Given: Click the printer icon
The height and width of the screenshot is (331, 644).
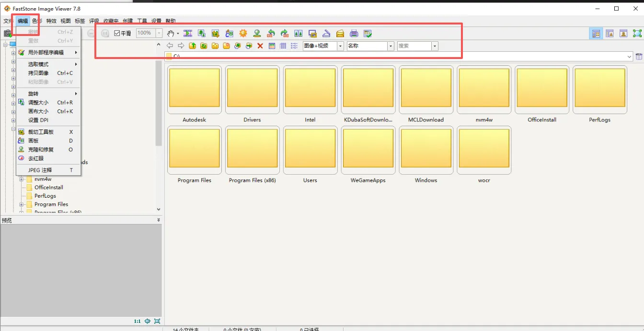Looking at the screenshot, I should tap(354, 33).
